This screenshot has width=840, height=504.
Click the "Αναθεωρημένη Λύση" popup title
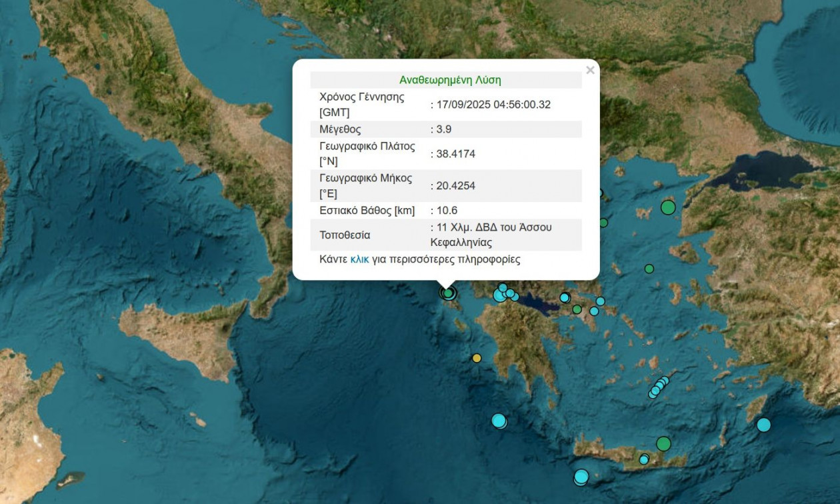pos(450,80)
